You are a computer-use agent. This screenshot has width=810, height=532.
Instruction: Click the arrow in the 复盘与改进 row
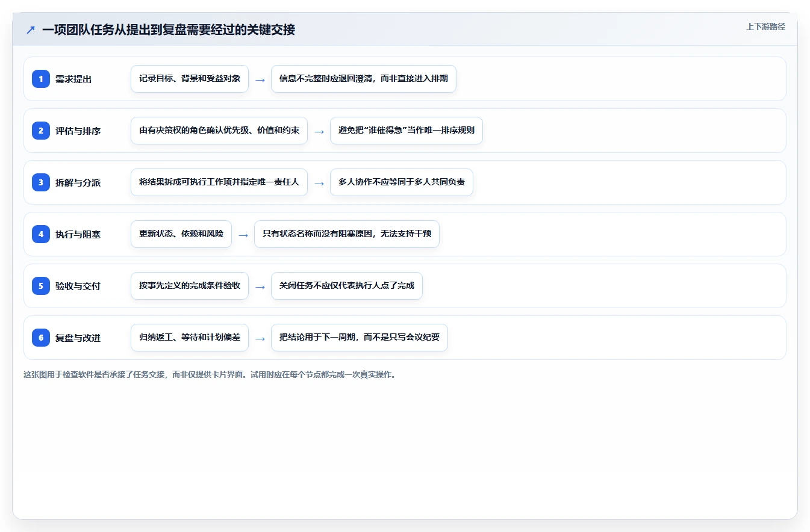pos(260,338)
